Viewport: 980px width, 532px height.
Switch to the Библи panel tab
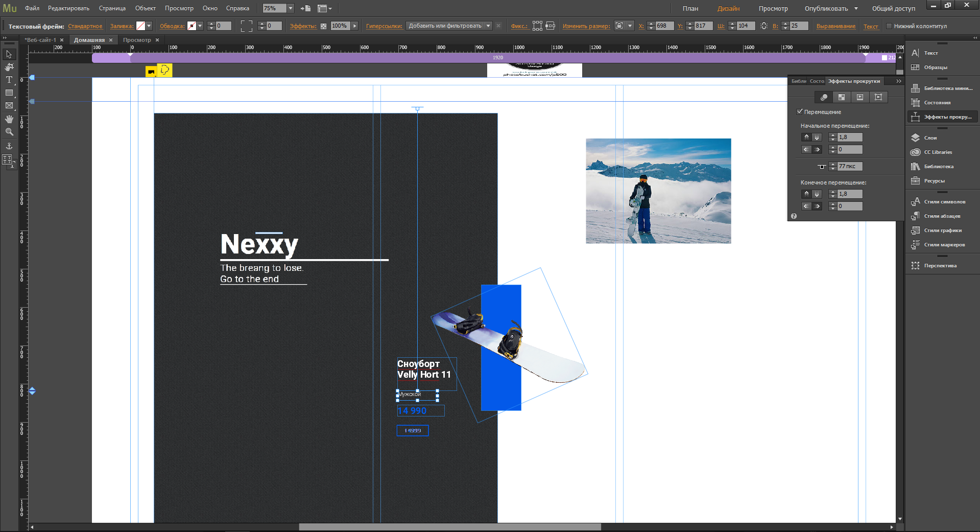799,81
